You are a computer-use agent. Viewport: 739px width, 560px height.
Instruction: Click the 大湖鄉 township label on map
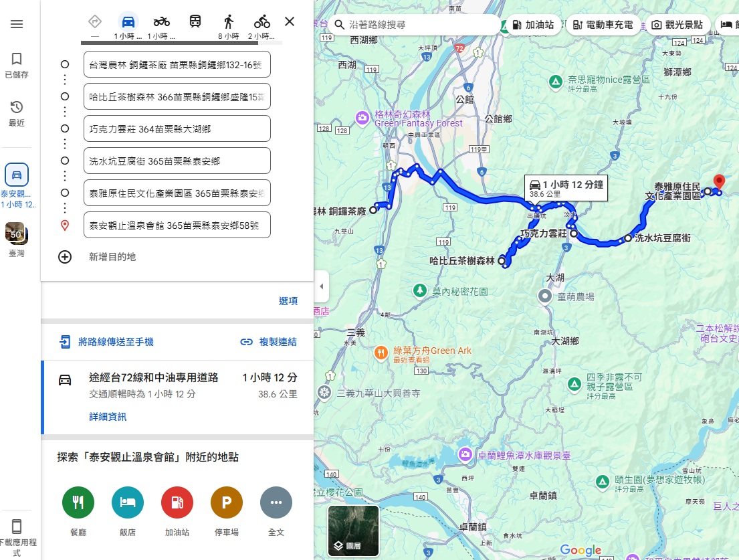point(564,341)
